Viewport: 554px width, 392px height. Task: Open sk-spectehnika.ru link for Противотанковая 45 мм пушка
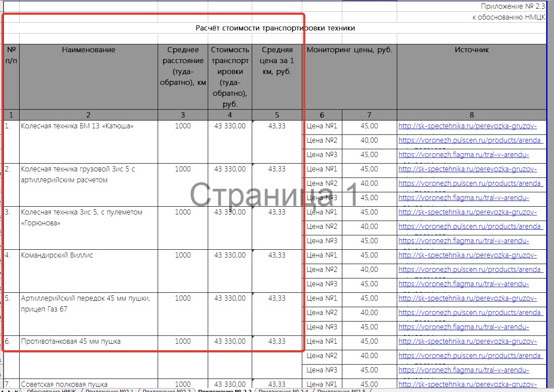pyautogui.click(x=467, y=342)
